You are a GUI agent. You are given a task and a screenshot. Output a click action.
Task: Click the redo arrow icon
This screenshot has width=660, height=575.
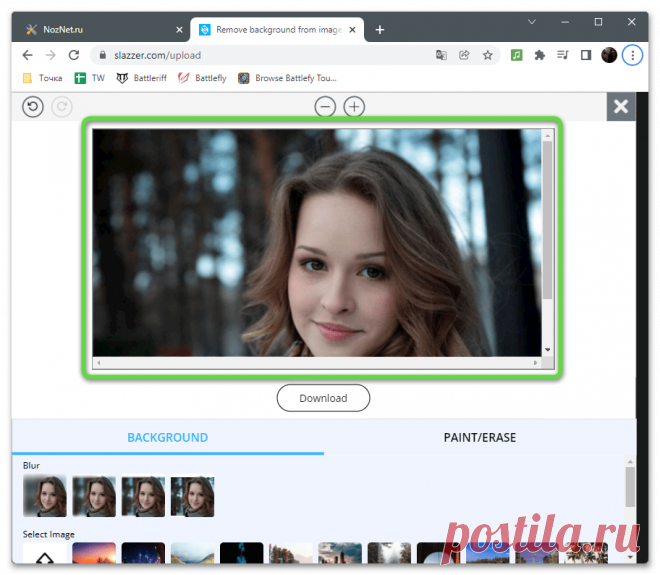point(62,106)
